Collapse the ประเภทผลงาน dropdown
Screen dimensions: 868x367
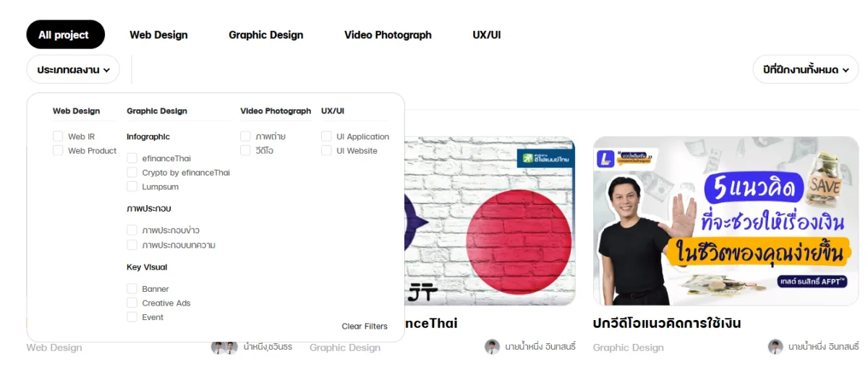coord(73,69)
